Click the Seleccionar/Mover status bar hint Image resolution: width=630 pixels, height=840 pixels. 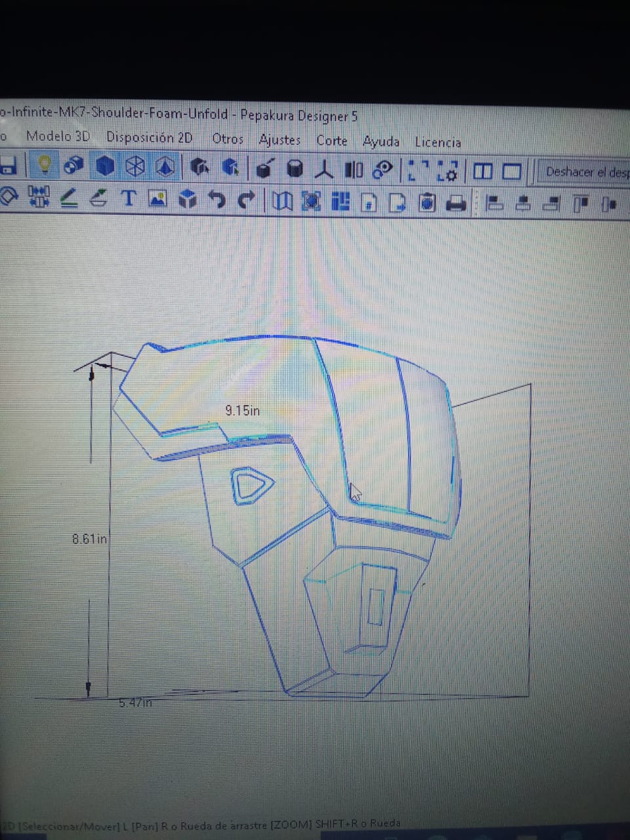point(71,826)
